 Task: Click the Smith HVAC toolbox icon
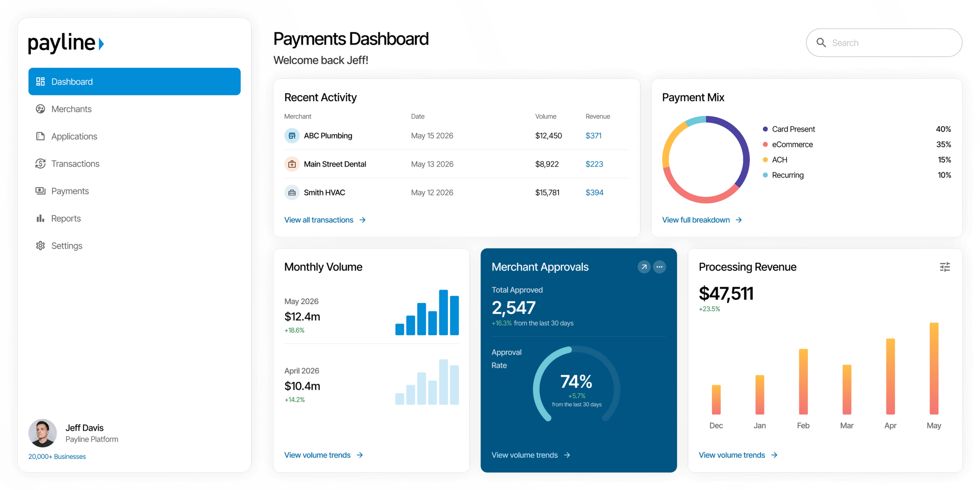click(292, 193)
